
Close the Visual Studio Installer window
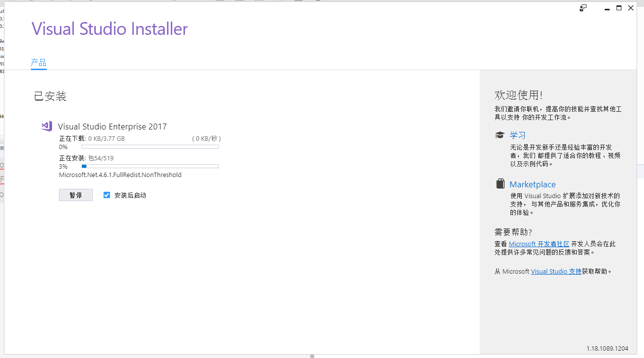point(631,8)
